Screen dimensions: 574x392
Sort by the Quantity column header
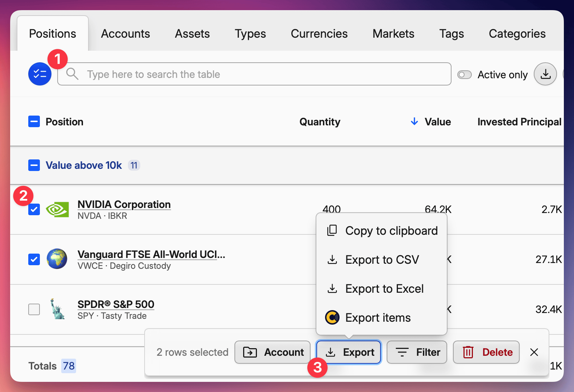320,122
